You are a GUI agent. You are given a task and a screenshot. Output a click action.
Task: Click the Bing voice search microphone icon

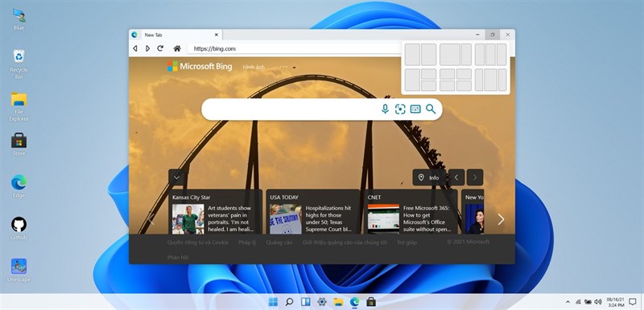pyautogui.click(x=385, y=109)
